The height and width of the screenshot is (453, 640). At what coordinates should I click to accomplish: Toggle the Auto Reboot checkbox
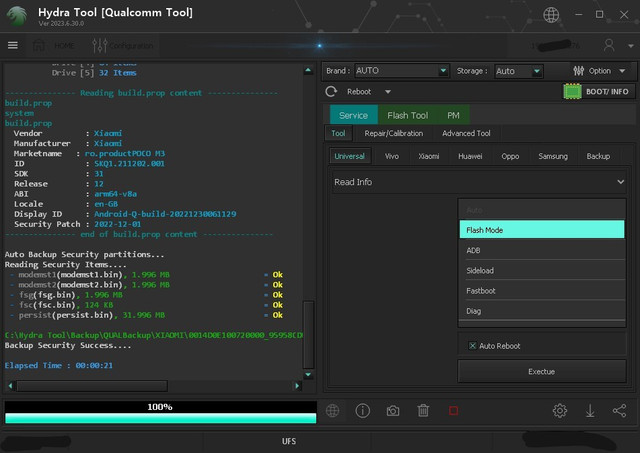[x=472, y=346]
